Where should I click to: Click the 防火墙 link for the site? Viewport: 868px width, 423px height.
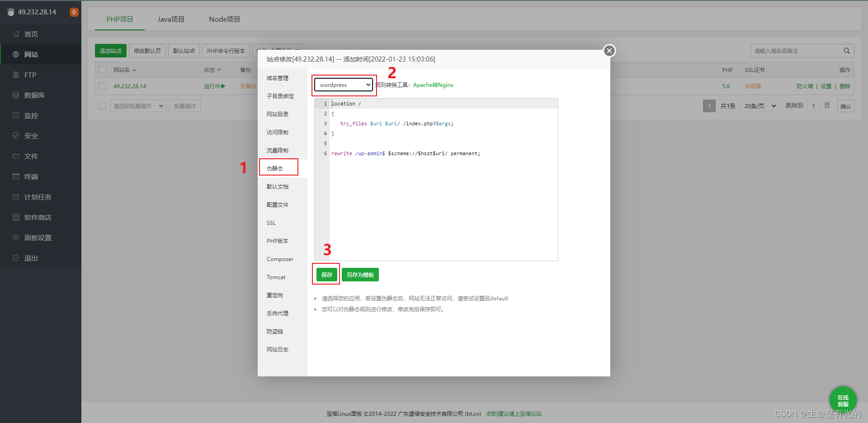(805, 86)
